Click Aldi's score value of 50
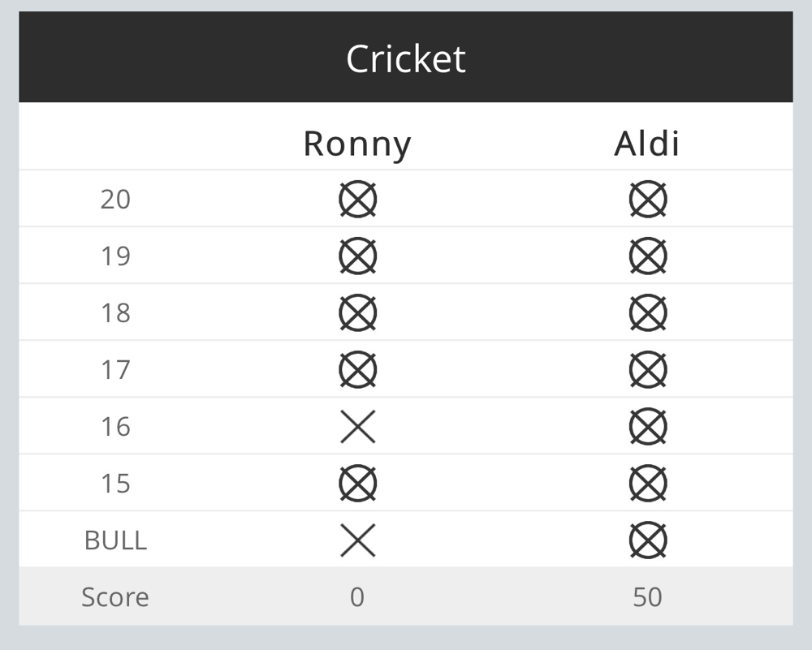 coord(647,597)
